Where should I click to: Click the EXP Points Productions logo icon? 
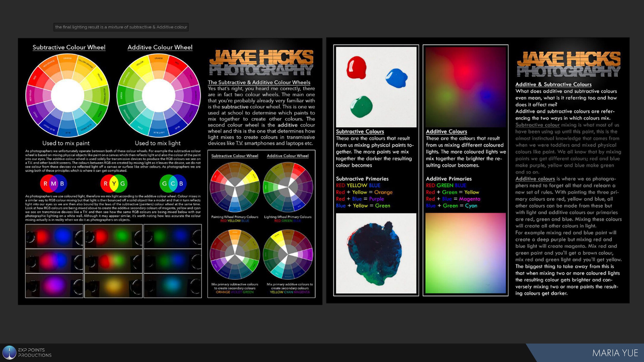[x=9, y=352]
